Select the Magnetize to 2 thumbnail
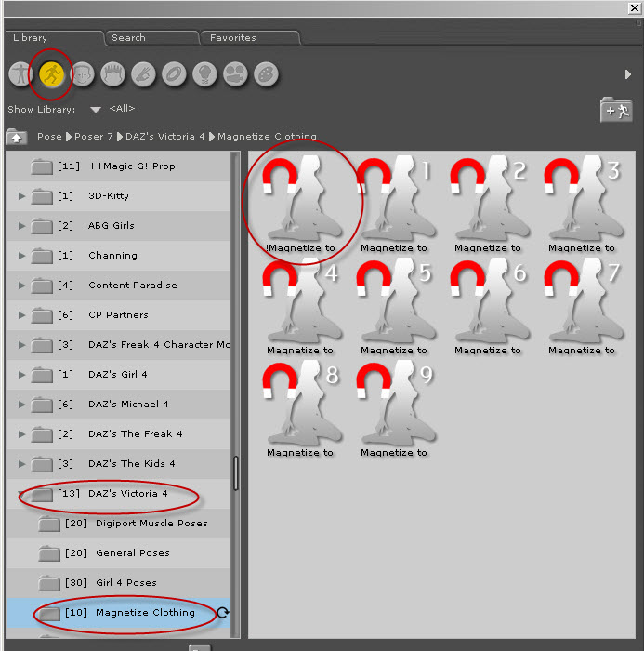644x651 pixels. click(489, 204)
